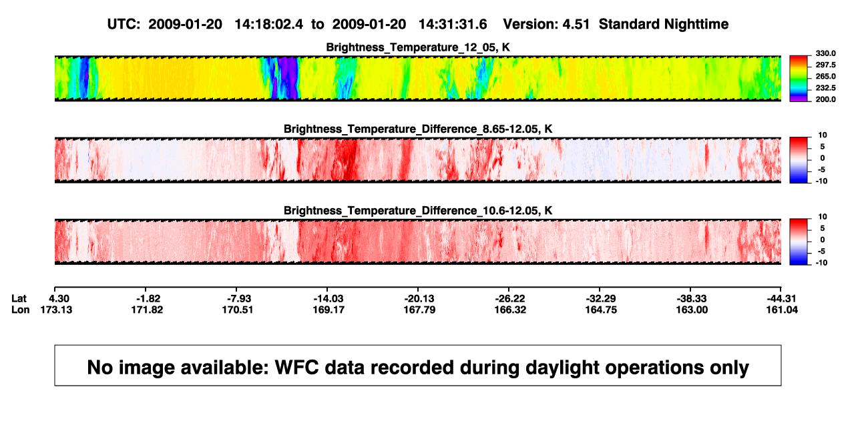Click latitude value '-1.82'
868x445 pixels.
pos(147,298)
